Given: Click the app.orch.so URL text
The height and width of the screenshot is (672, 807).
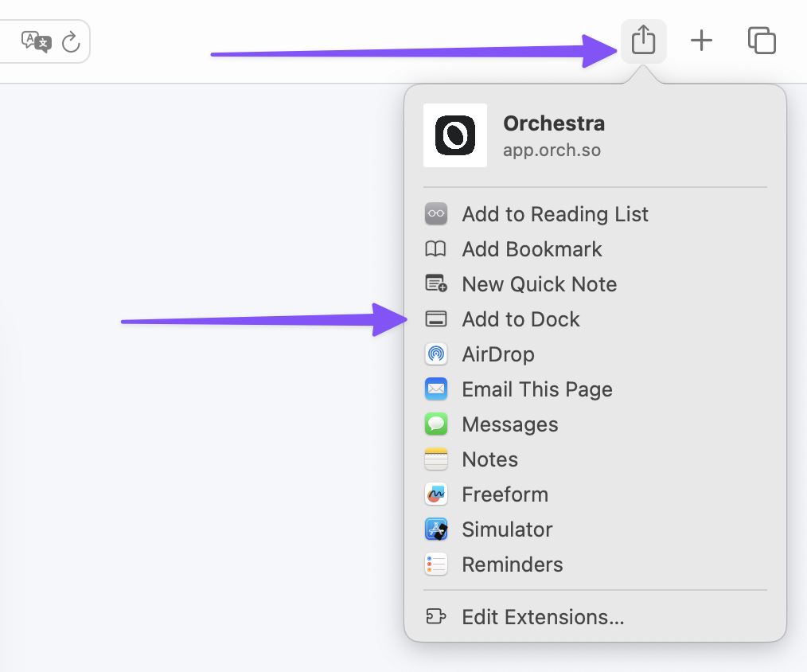Looking at the screenshot, I should pos(552,150).
